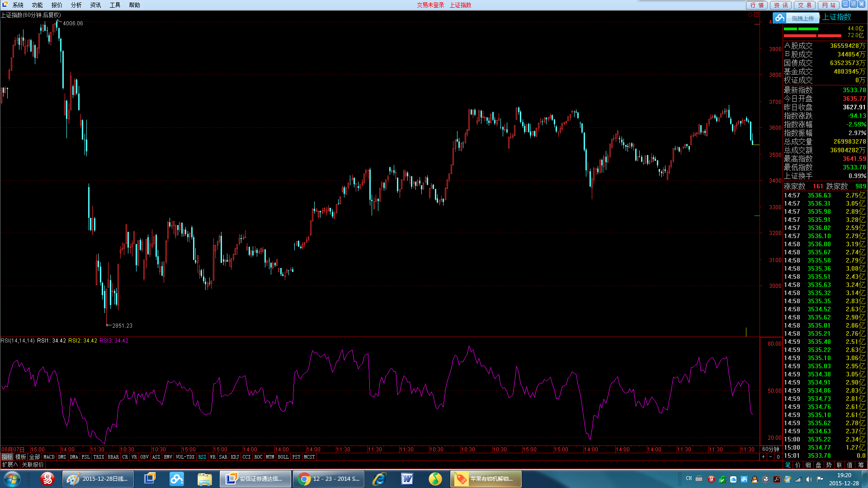868x488 pixels.
Task: Open the Word icon in taskbar
Action: [x=407, y=479]
